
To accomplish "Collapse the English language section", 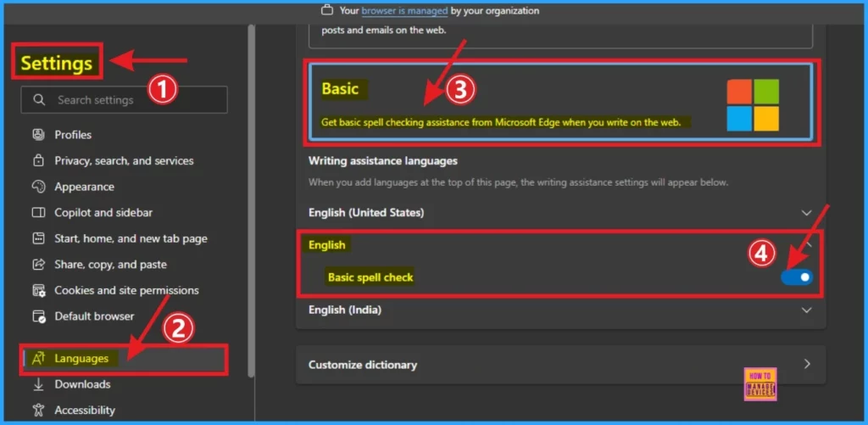I will coord(807,243).
